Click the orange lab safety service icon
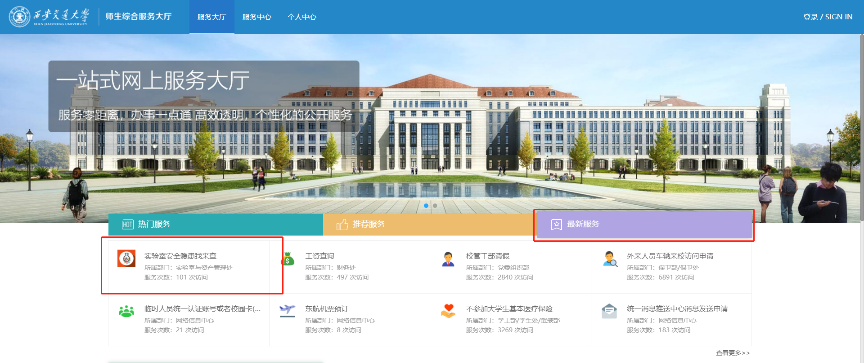The image size is (864, 363). coord(126,258)
